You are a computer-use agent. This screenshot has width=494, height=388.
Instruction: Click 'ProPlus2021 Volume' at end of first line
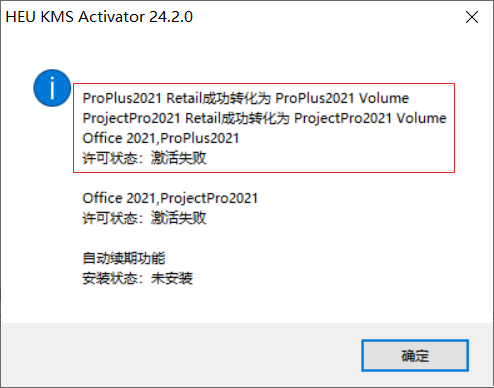[342, 98]
